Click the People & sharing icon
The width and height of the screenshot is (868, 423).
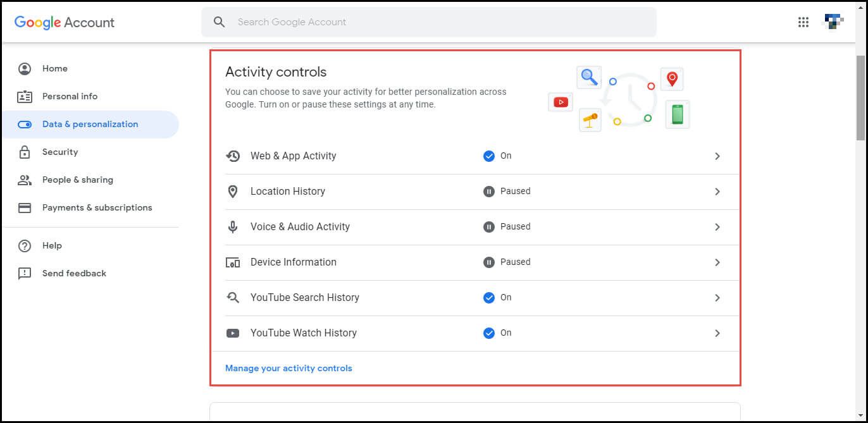[25, 180]
